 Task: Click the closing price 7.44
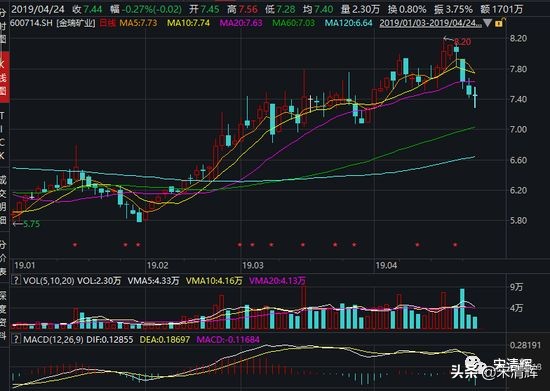click(x=93, y=9)
